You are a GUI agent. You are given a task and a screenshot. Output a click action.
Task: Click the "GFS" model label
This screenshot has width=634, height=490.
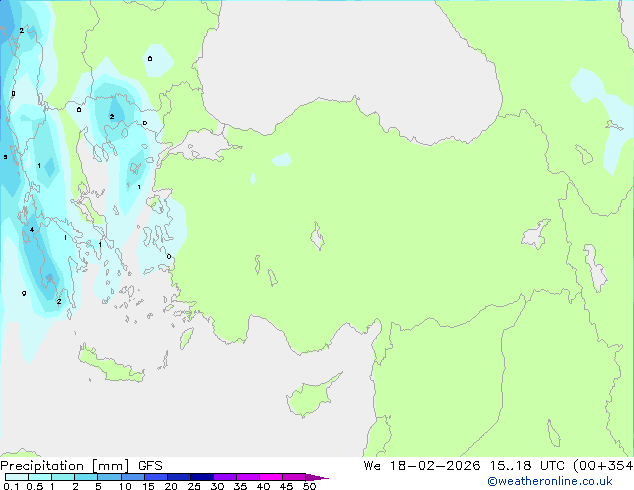(150, 466)
